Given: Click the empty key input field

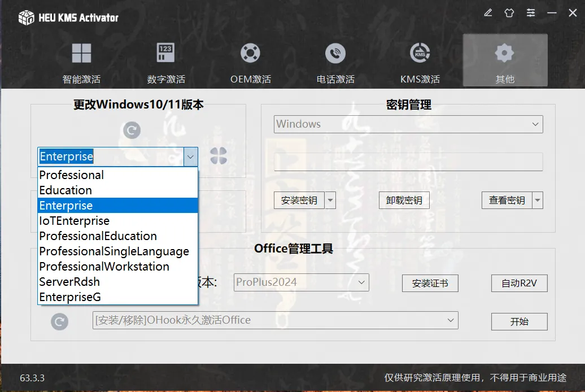Looking at the screenshot, I should coord(408,162).
